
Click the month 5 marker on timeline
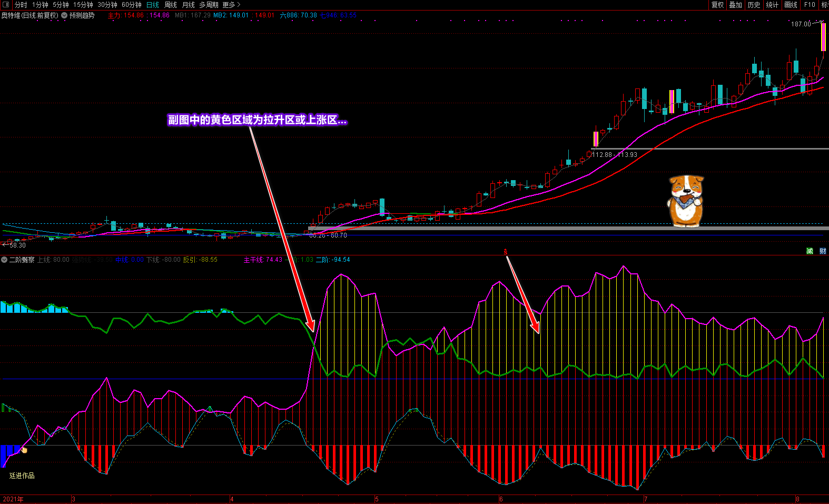[377, 499]
